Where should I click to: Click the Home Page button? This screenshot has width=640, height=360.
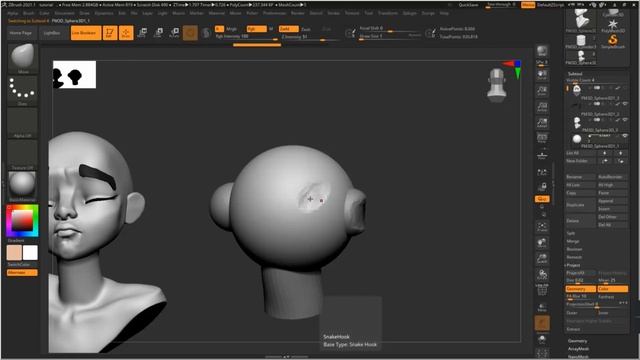(x=21, y=33)
